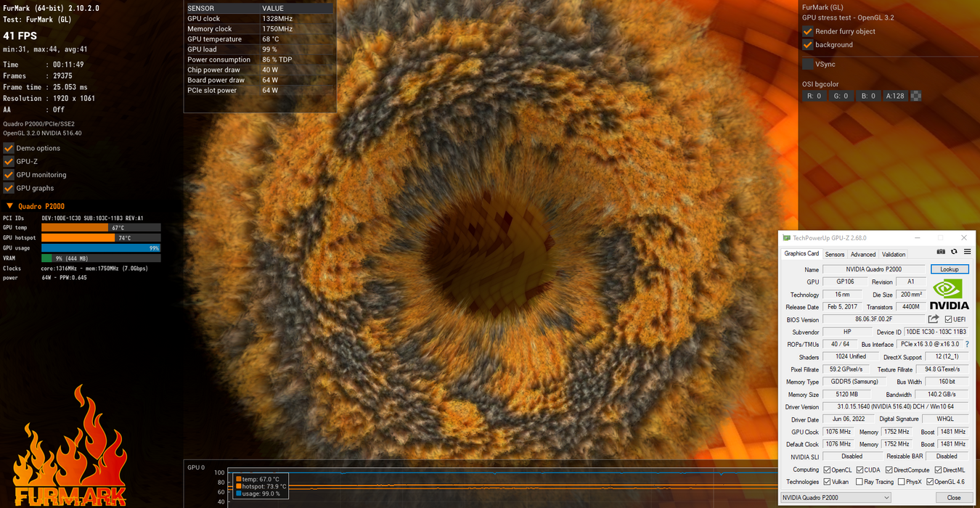
Task: Toggle the Ray Tracing checkbox
Action: (x=859, y=482)
